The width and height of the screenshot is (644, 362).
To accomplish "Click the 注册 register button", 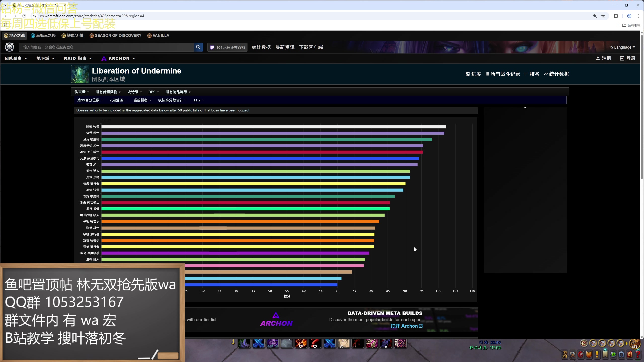I will 603,58.
